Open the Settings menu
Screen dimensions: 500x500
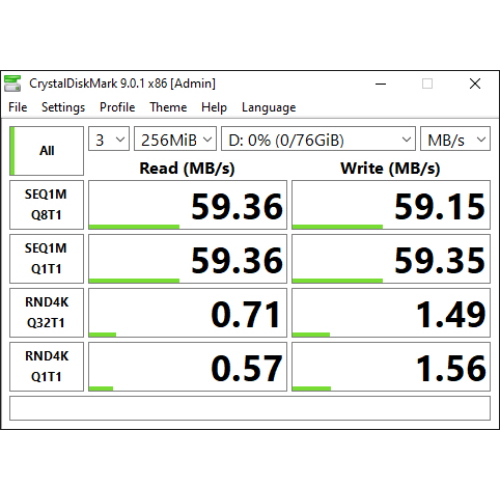tap(63, 107)
